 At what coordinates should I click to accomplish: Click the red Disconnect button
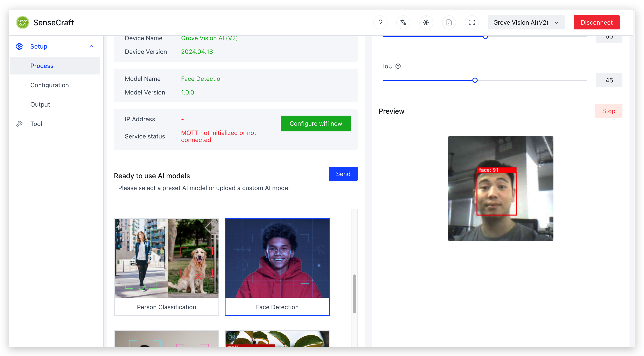pos(596,22)
